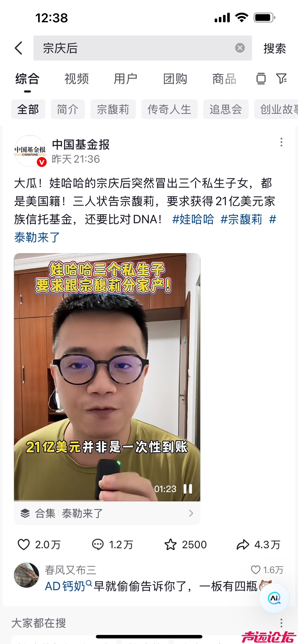Select the 宗馥莉 filter chip

(113, 109)
